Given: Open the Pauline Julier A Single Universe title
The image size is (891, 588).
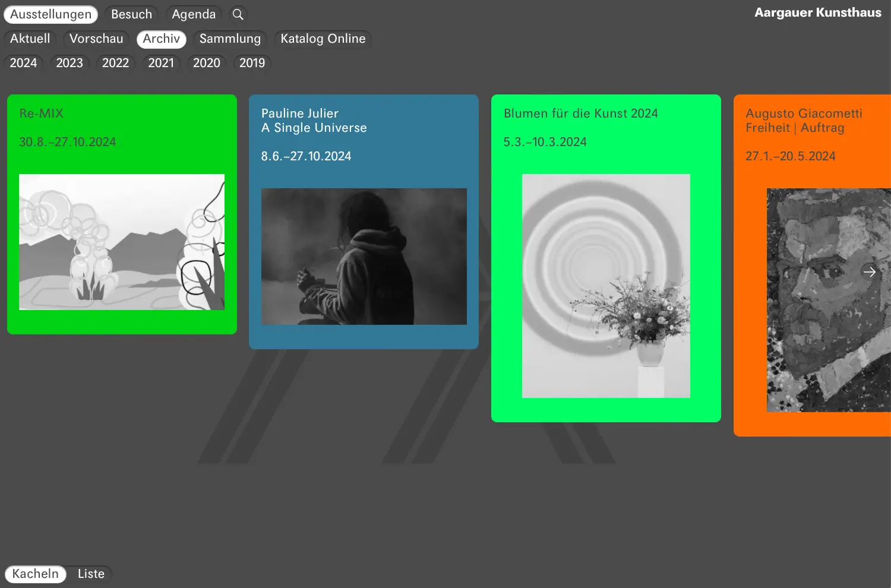Looking at the screenshot, I should pos(314,121).
